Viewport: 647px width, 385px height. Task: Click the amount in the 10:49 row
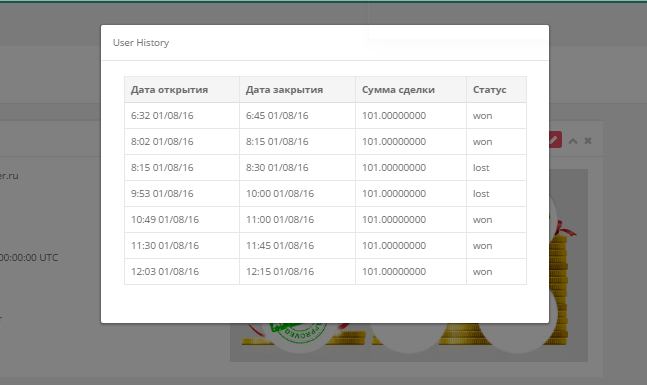point(394,220)
